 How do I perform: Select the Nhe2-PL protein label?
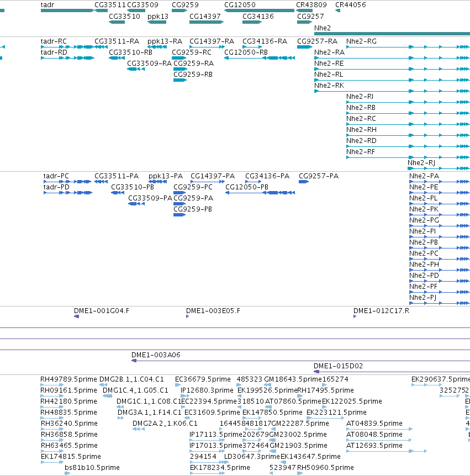tap(424, 198)
